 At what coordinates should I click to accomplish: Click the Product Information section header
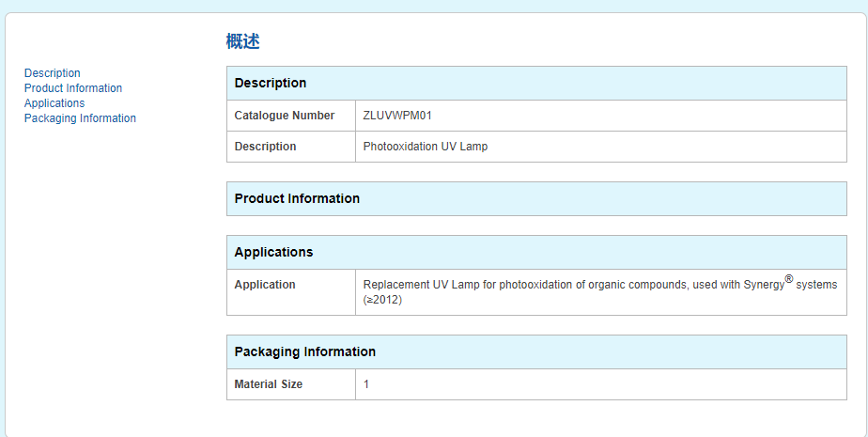pyautogui.click(x=297, y=198)
